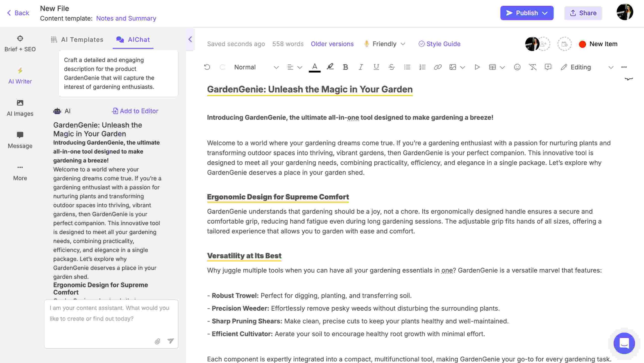Switch to the AIChat tab
This screenshot has width=644, height=363.
tap(133, 40)
